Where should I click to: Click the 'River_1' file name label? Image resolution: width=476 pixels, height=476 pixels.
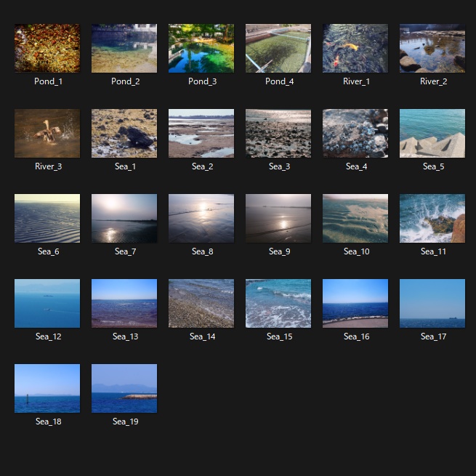pyautogui.click(x=356, y=81)
